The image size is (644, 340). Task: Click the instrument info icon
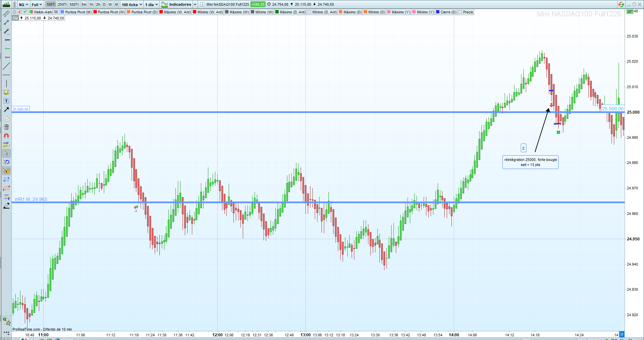point(202,4)
